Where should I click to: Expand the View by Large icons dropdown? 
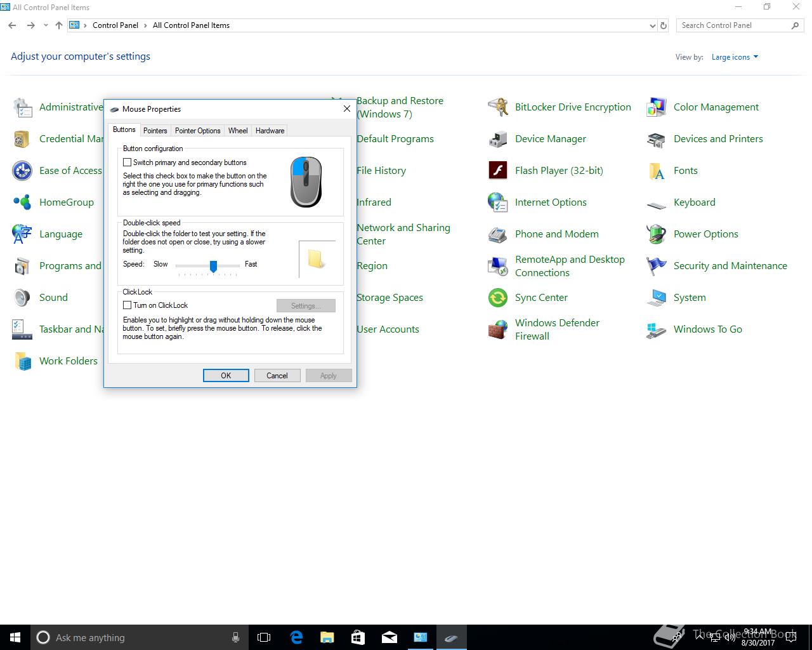click(735, 57)
